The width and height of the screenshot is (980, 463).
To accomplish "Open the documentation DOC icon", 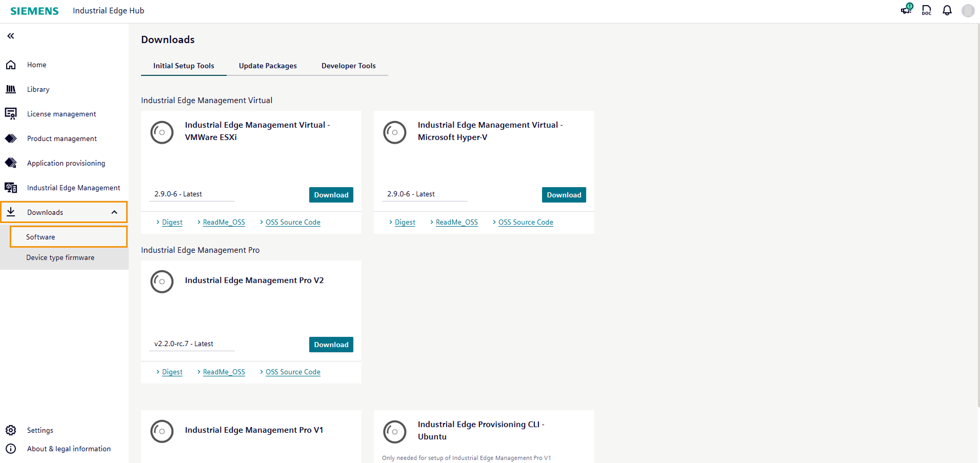I will point(927,10).
